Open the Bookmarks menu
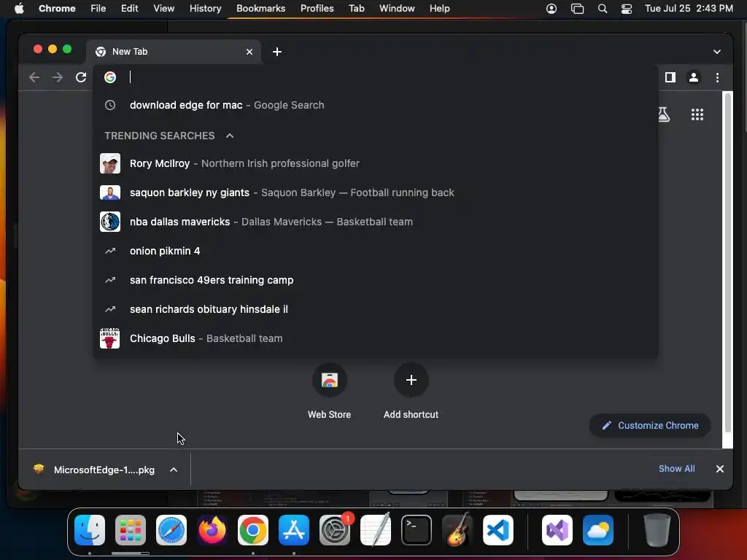The image size is (747, 560). click(260, 9)
